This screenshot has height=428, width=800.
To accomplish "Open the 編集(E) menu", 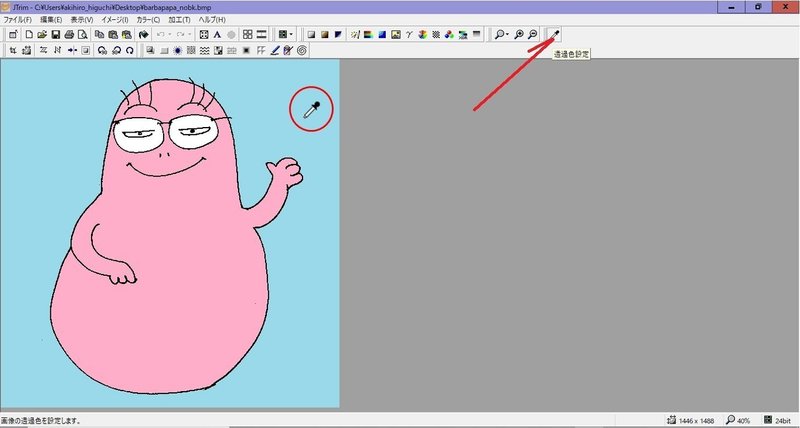I will (51, 20).
